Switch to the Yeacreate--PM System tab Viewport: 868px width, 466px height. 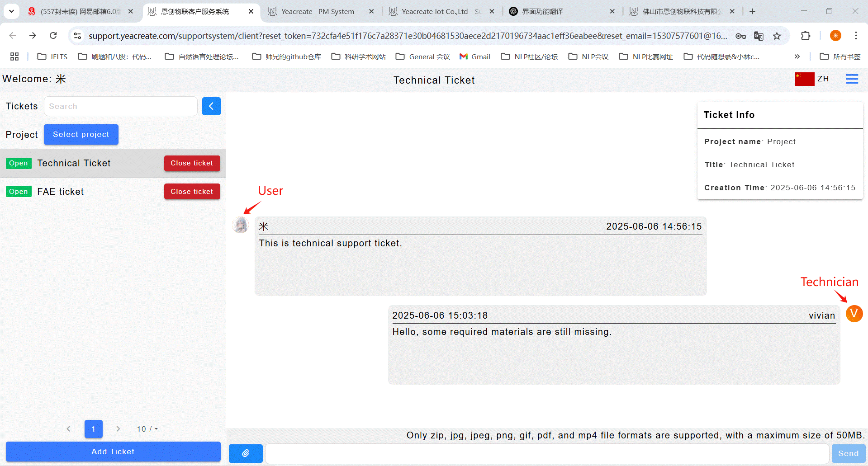318,11
